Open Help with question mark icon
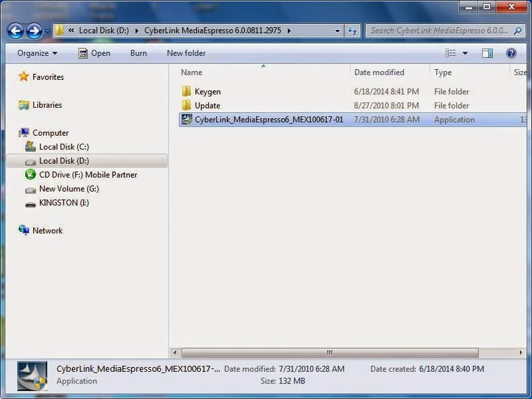This screenshot has width=532, height=399. click(x=511, y=53)
